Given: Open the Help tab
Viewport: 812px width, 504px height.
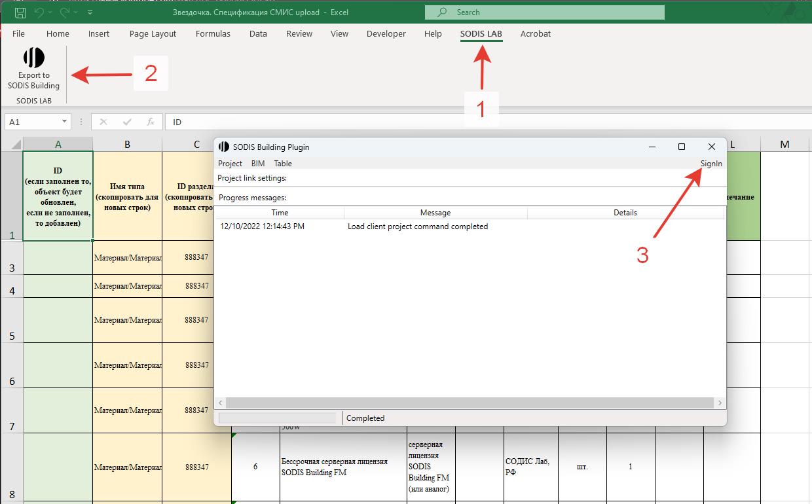Looking at the screenshot, I should pos(433,33).
